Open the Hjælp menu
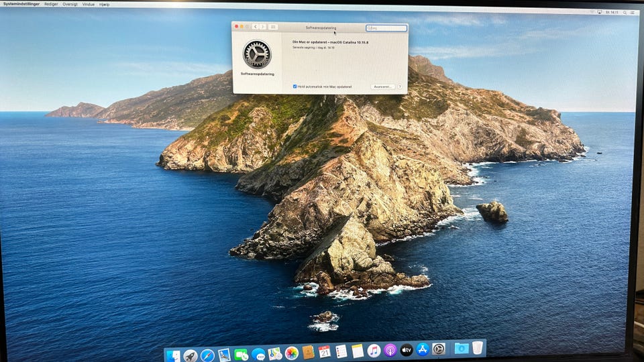 105,5
